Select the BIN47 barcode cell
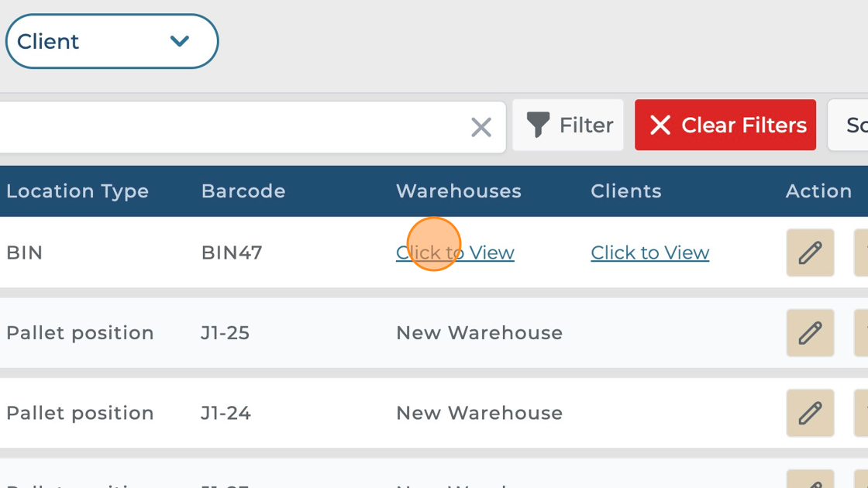Screen dimensions: 868x488 pyautogui.click(x=232, y=253)
